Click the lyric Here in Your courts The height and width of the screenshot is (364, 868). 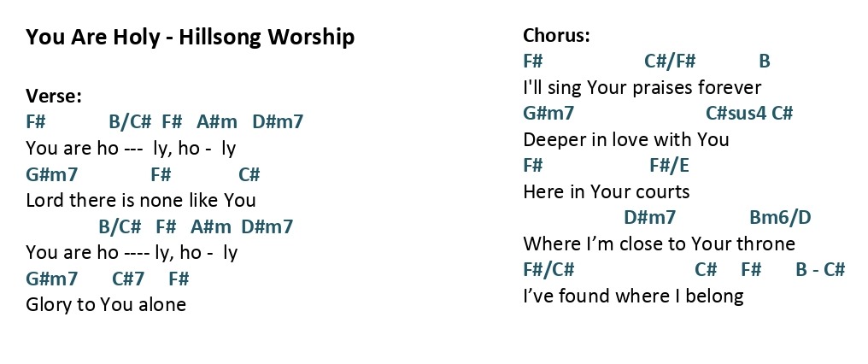[x=607, y=191]
